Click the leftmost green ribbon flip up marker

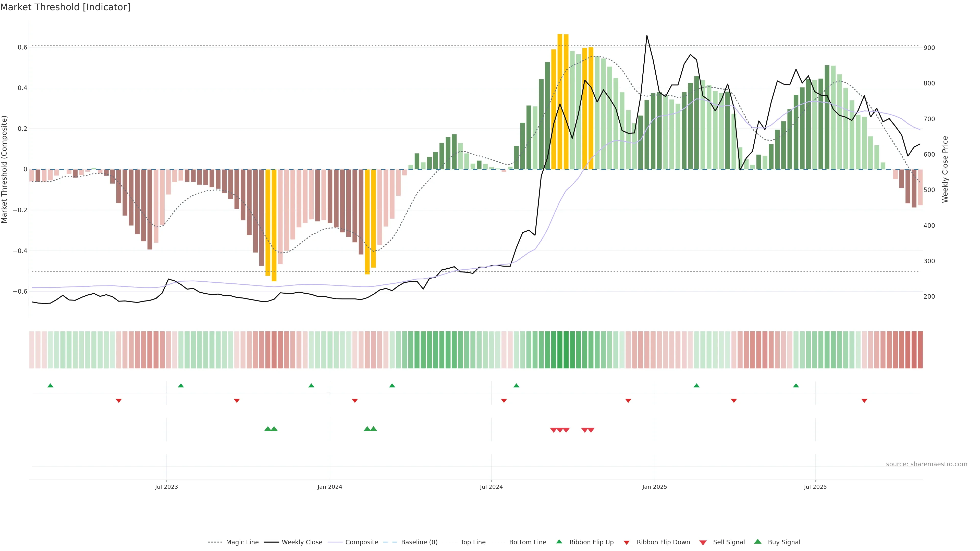point(50,386)
